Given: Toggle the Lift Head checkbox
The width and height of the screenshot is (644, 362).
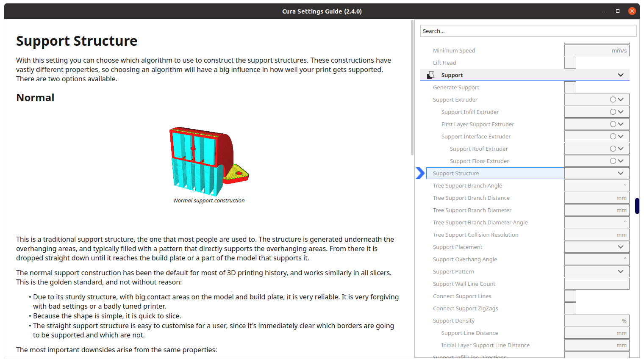Looking at the screenshot, I should 570,63.
